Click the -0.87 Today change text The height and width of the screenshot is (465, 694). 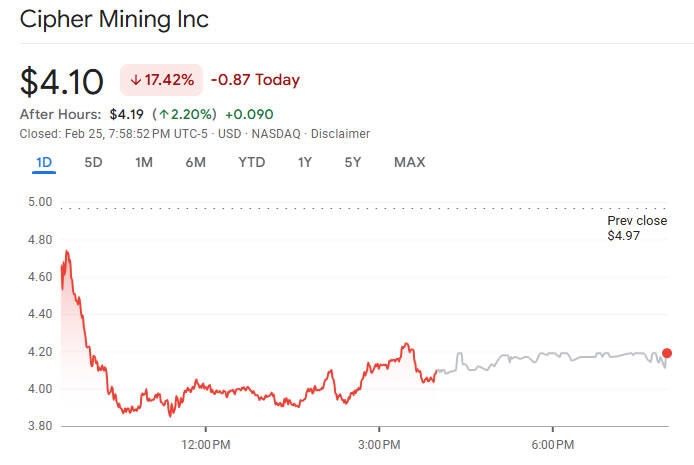(x=255, y=80)
